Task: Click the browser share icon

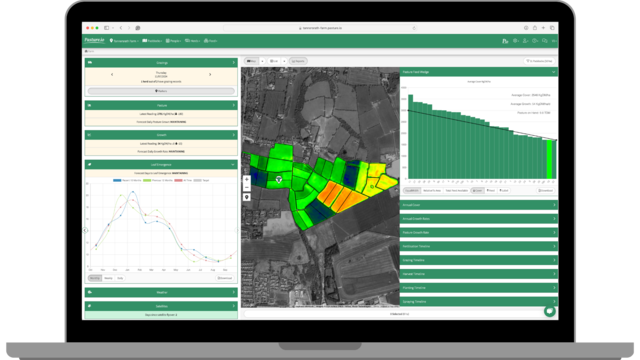Action: (x=535, y=28)
